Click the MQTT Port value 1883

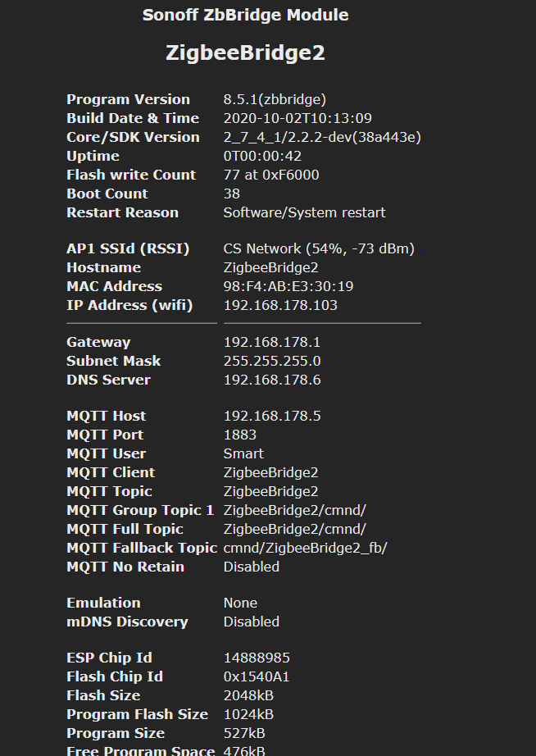pyautogui.click(x=240, y=435)
